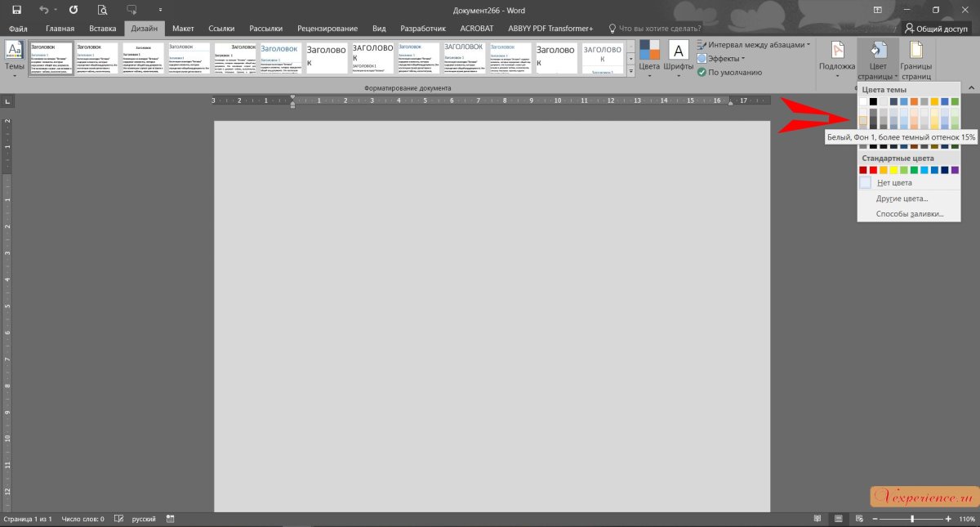Viewport: 980px width, 527px height.
Task: Click По умолчанию set as default
Action: tap(729, 73)
